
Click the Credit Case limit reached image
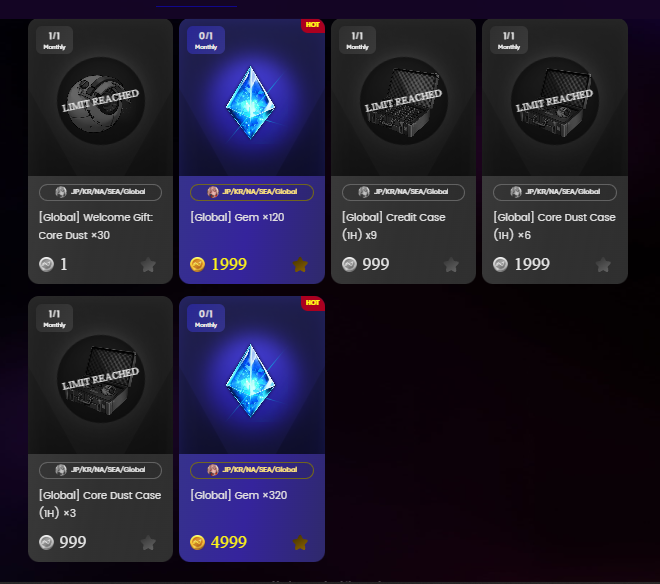tap(404, 101)
